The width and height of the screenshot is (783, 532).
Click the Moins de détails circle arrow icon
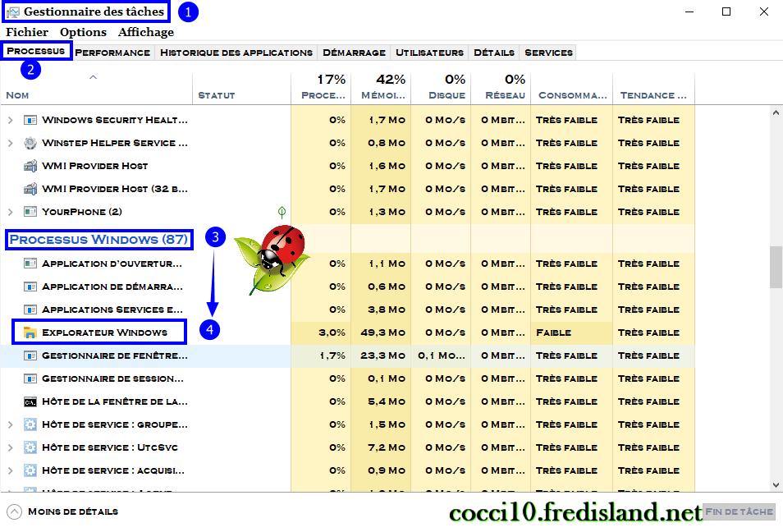(15, 511)
